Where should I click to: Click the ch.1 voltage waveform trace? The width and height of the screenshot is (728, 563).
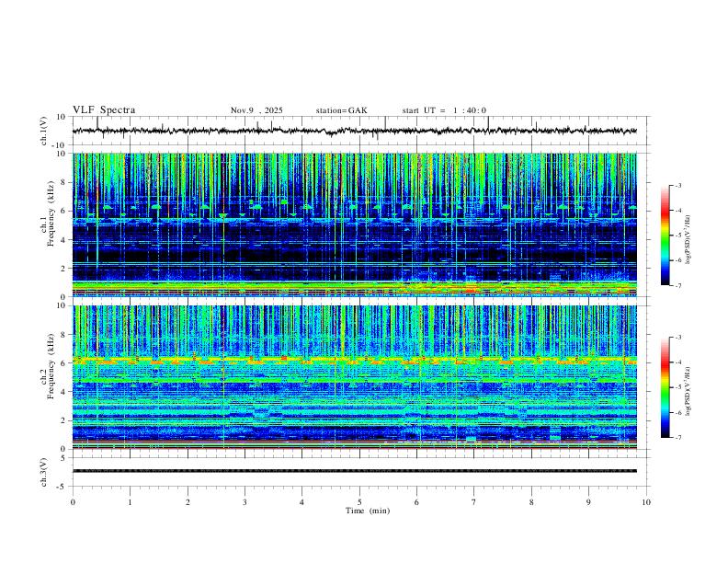354,131
